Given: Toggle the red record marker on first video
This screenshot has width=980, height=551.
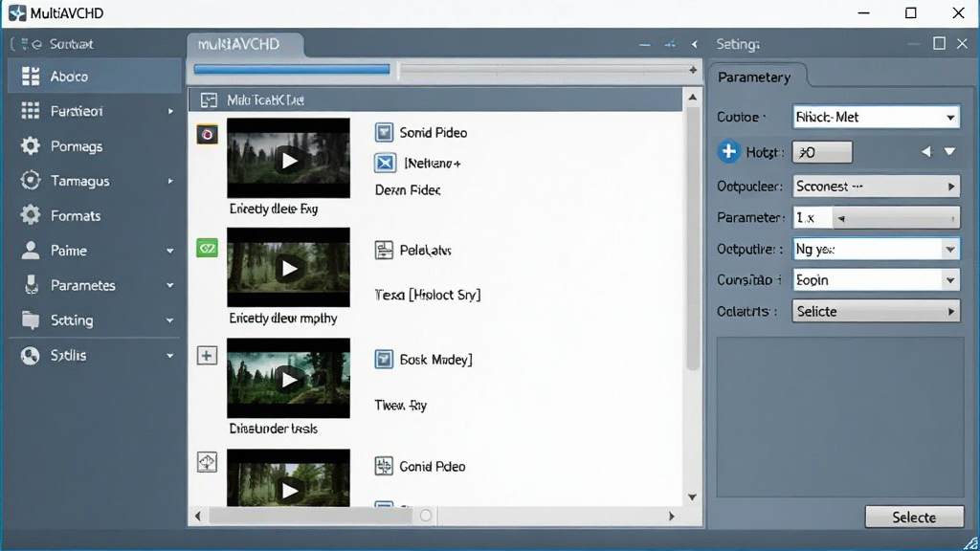Looking at the screenshot, I should click(x=207, y=134).
